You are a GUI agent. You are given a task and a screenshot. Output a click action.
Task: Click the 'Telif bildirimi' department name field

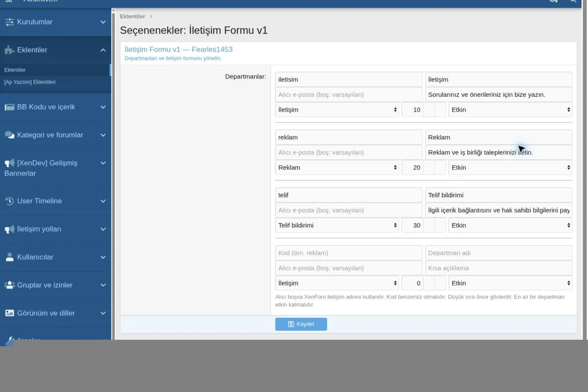(x=499, y=195)
